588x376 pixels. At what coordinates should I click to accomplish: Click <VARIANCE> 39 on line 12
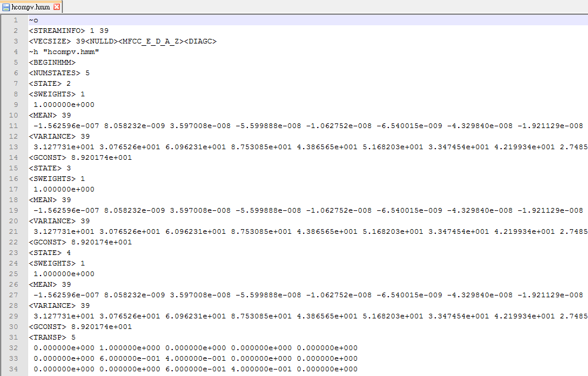(x=59, y=136)
